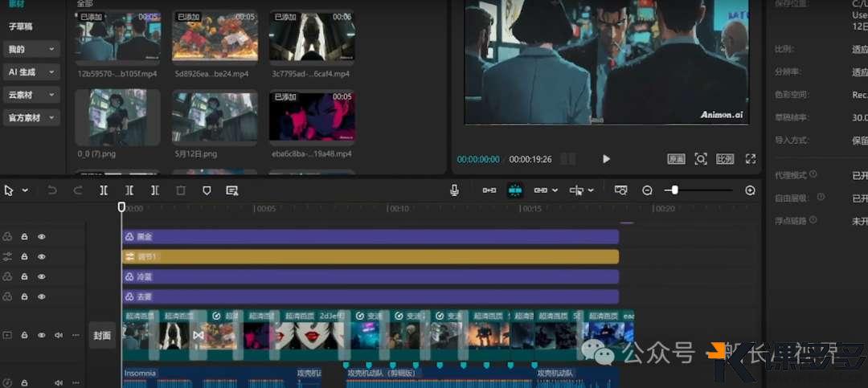The width and height of the screenshot is (868, 388).
Task: Open the 子草稿 sidebar item
Action: (20, 26)
